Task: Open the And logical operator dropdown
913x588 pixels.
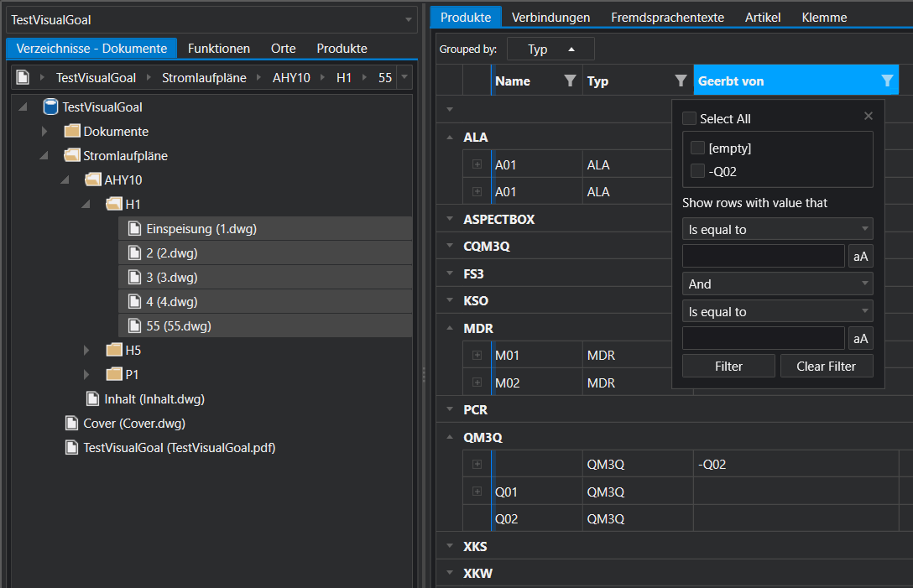Action: click(x=777, y=284)
